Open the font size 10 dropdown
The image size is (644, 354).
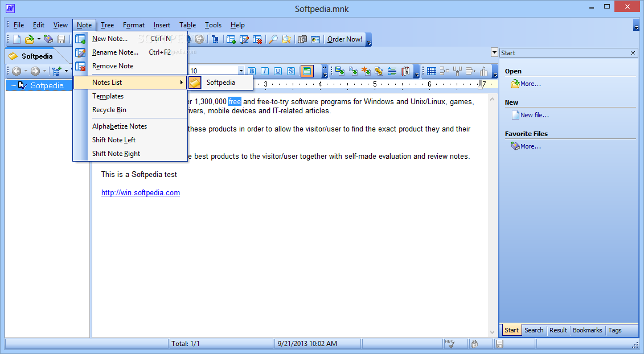241,71
